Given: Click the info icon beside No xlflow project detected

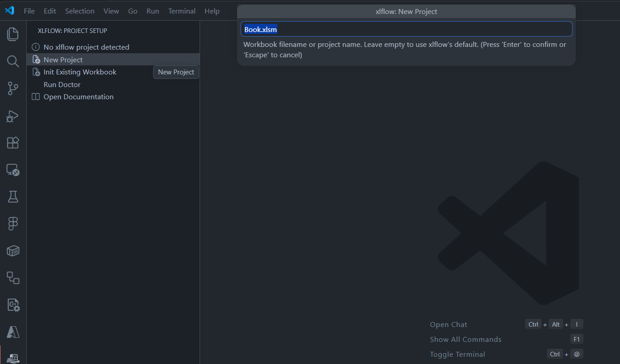Looking at the screenshot, I should click(36, 47).
